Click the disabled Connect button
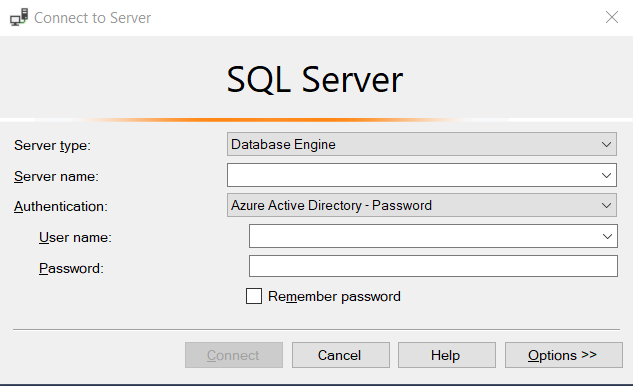This screenshot has height=386, width=633. tap(234, 355)
